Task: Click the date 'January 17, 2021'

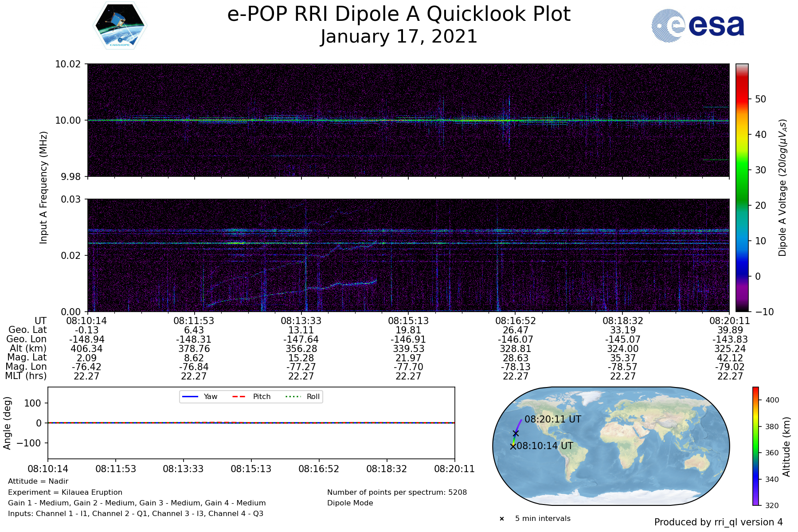Action: pos(399,37)
